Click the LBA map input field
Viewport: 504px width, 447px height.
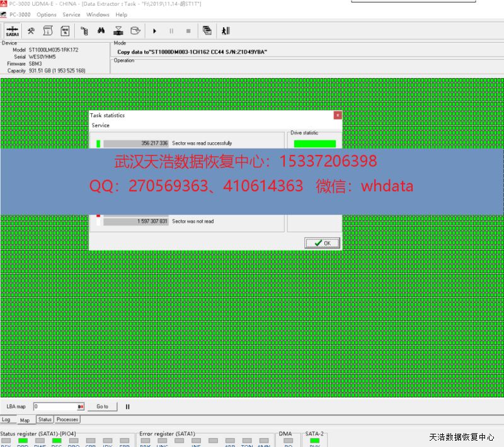pyautogui.click(x=55, y=407)
